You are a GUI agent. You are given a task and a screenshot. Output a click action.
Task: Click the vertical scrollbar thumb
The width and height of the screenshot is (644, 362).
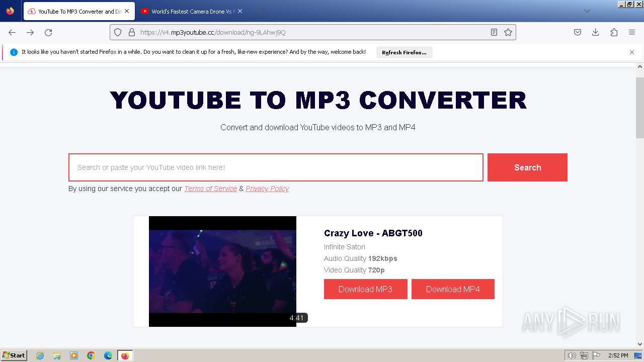pos(640,108)
